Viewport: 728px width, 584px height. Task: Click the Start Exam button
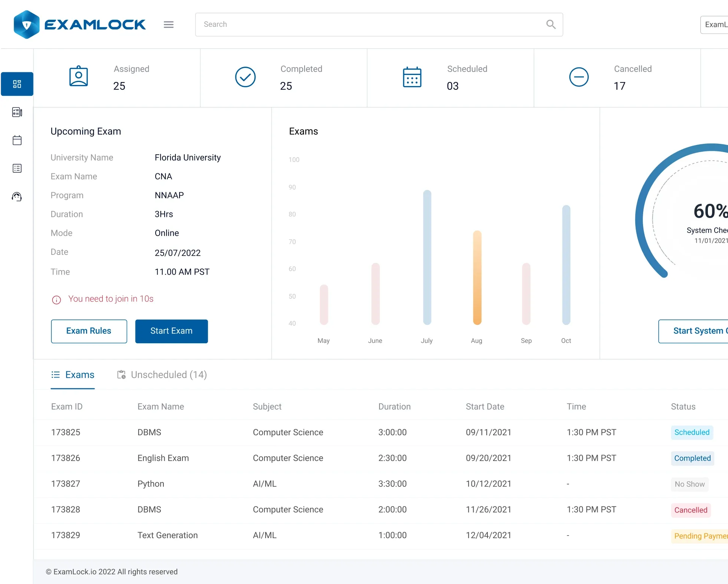point(172,331)
